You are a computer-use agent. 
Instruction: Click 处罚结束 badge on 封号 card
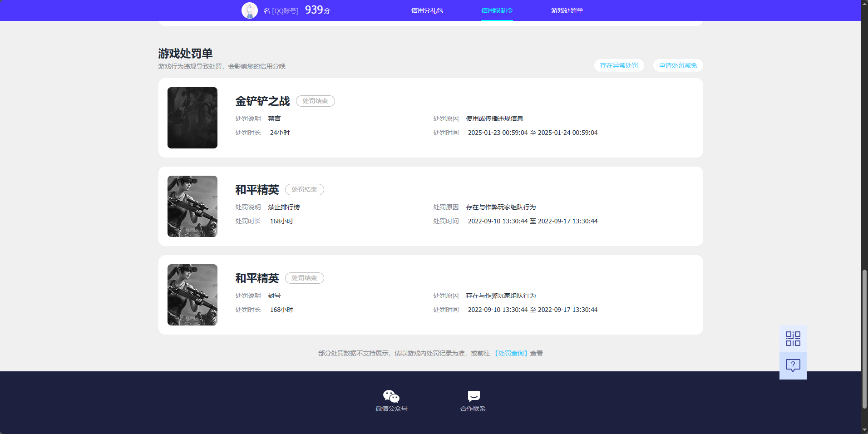pos(305,278)
